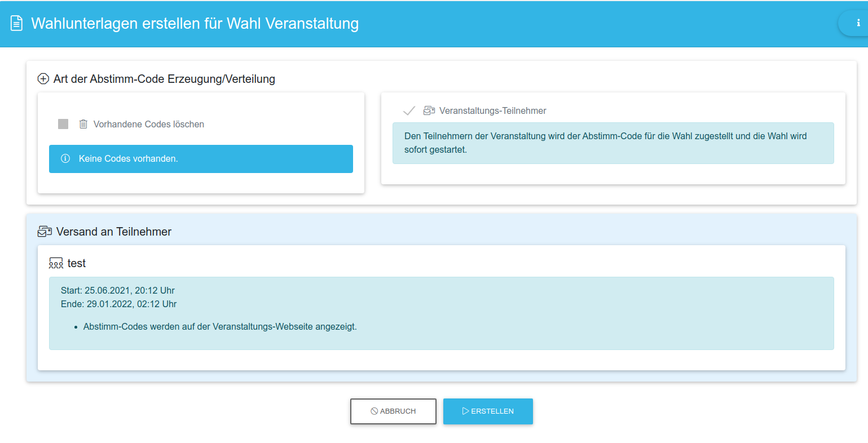Click the Keine Codes vorhanden notice banner
The height and width of the screenshot is (443, 868).
(201, 159)
